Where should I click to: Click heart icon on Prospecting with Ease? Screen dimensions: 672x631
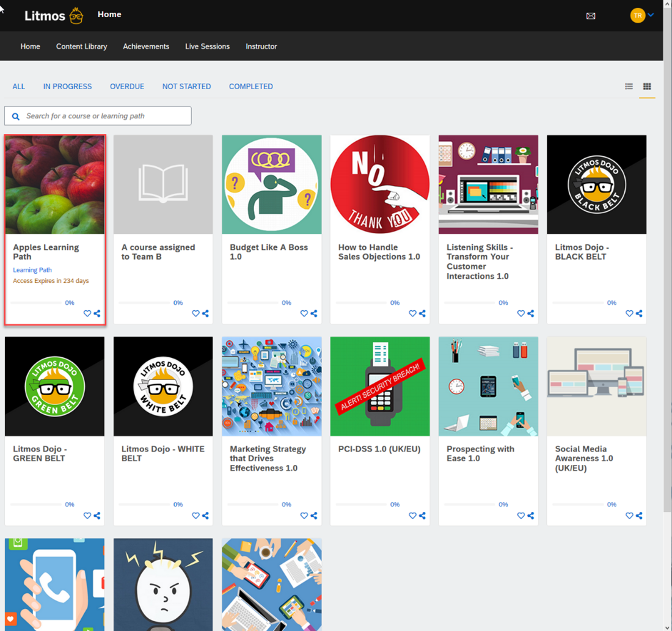pos(520,516)
